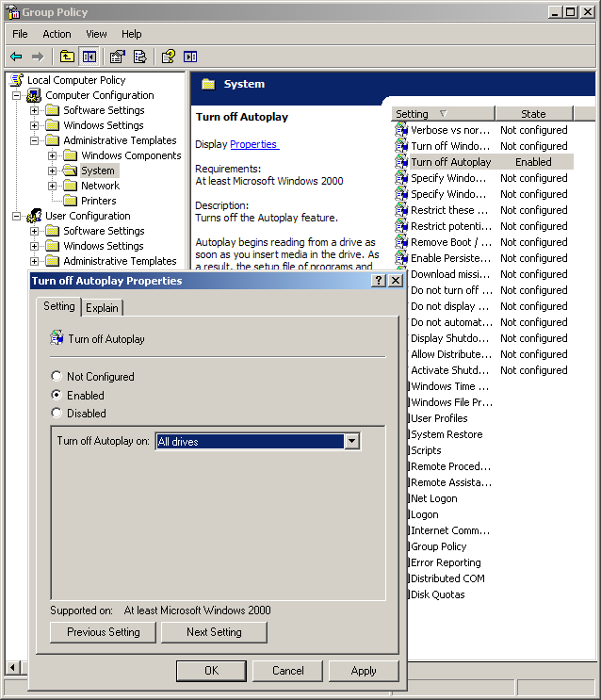601x700 pixels.
Task: Click the Next Setting button
Action: click(x=214, y=632)
